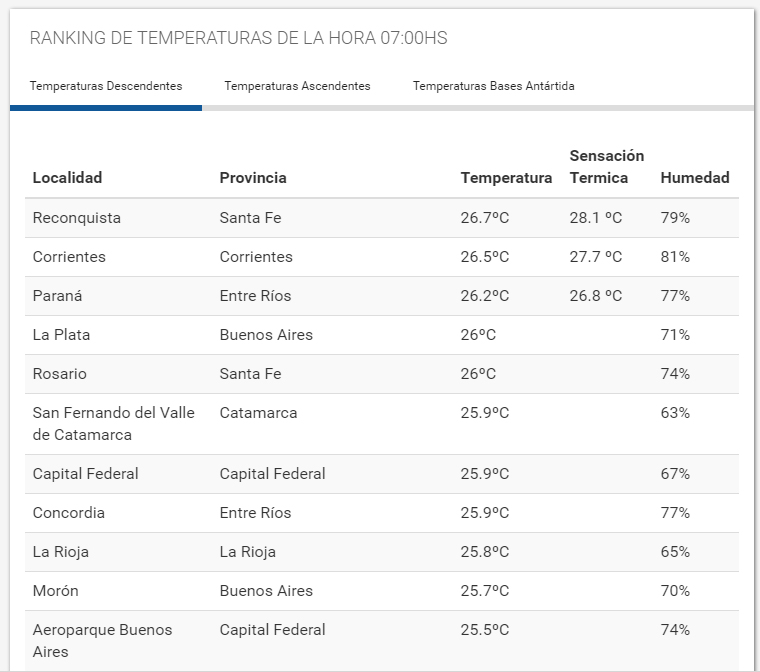Click the 28.1 ºC thermal sensation value

click(x=595, y=218)
